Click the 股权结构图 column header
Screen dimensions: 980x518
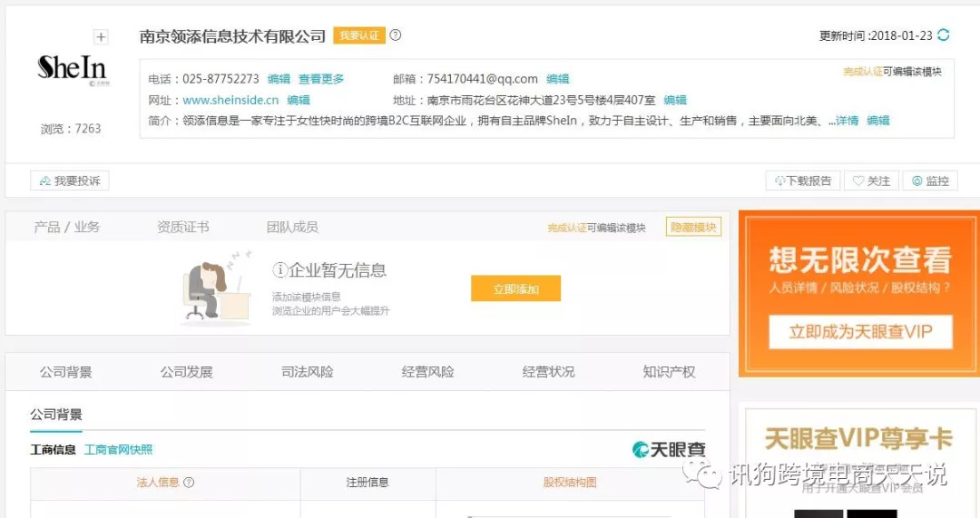569,483
